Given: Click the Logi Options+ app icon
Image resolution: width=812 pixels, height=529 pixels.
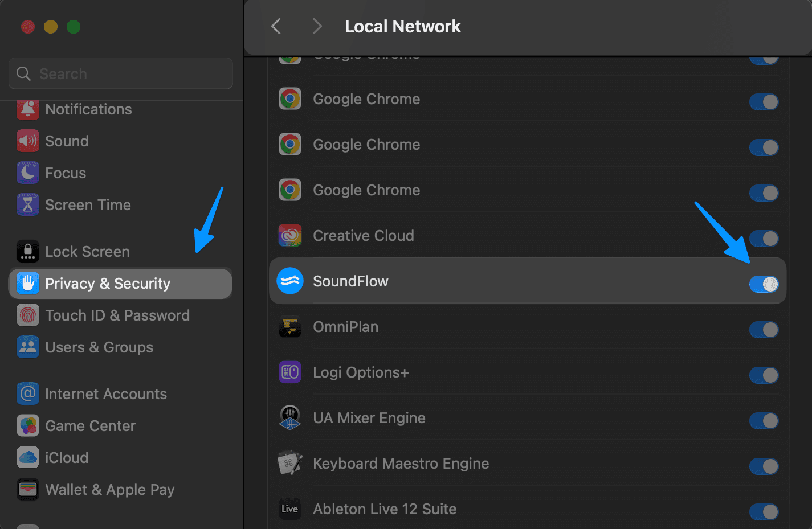Looking at the screenshot, I should point(290,372).
